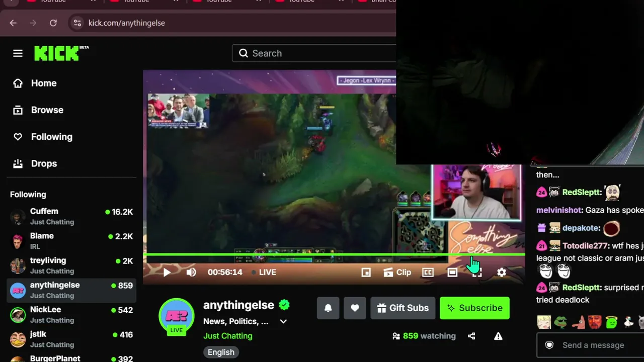Image resolution: width=644 pixels, height=362 pixels.
Task: Click the green verified badge beside anythingelse
Action: (x=284, y=305)
